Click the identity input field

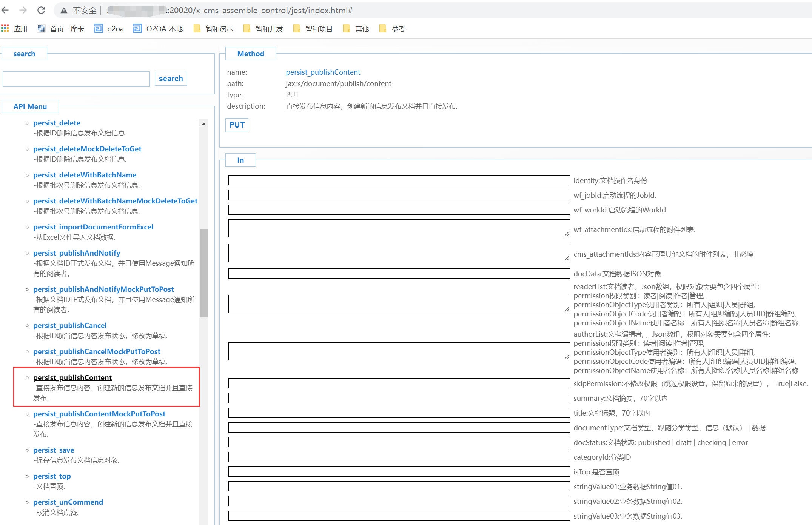pos(399,180)
